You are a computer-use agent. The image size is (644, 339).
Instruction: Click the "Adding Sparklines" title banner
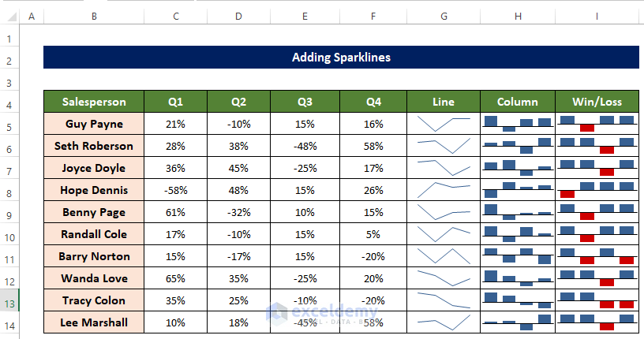pyautogui.click(x=340, y=58)
